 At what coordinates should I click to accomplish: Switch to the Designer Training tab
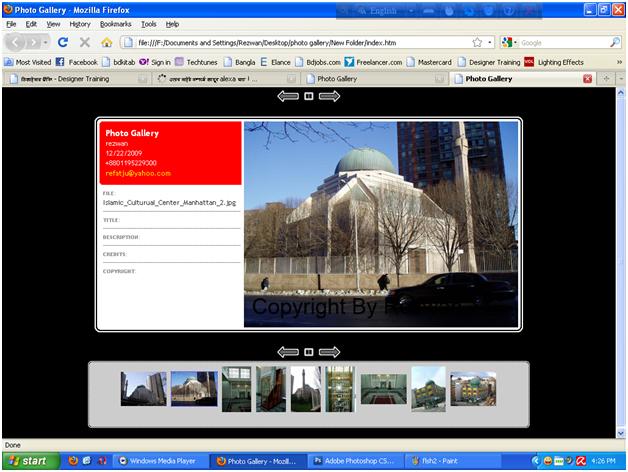[x=78, y=79]
